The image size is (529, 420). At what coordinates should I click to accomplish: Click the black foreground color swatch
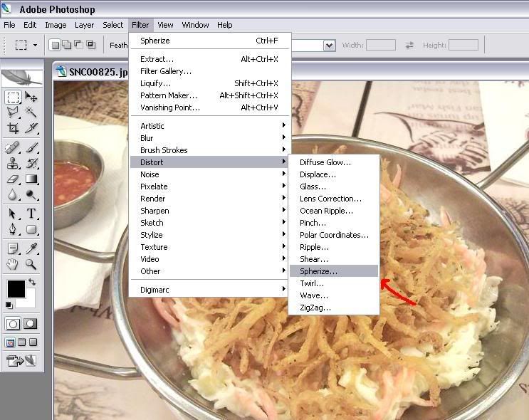pyautogui.click(x=16, y=289)
